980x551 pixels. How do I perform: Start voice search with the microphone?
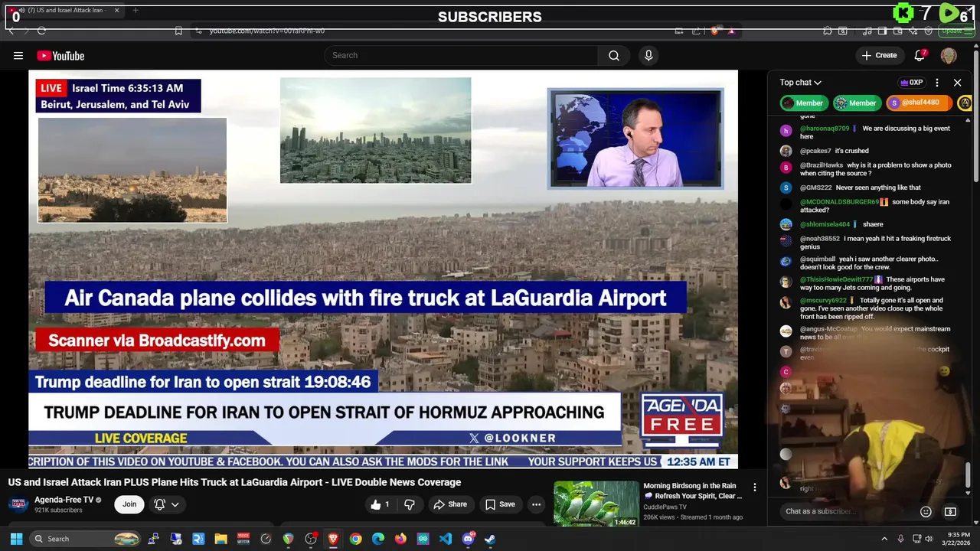pyautogui.click(x=648, y=55)
